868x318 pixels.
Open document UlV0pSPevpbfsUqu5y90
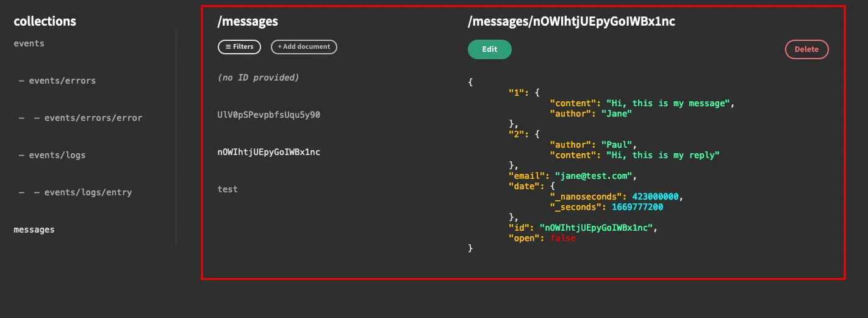[269, 115]
